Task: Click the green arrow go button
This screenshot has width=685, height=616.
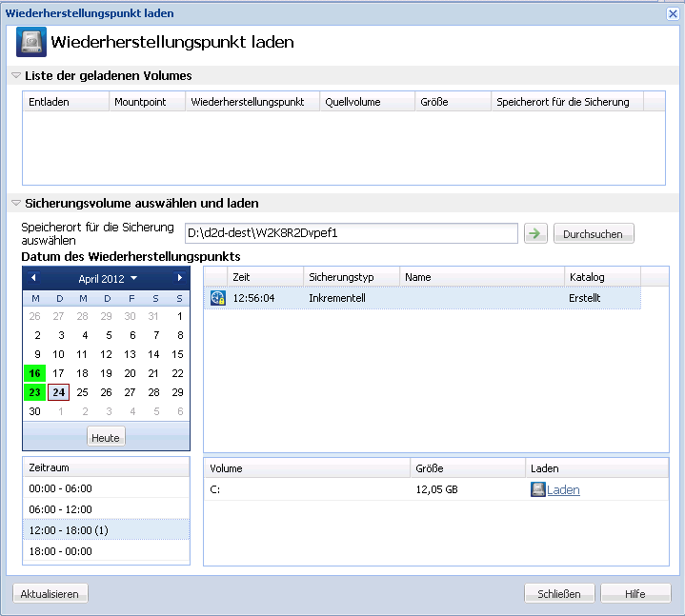Action: tap(535, 233)
